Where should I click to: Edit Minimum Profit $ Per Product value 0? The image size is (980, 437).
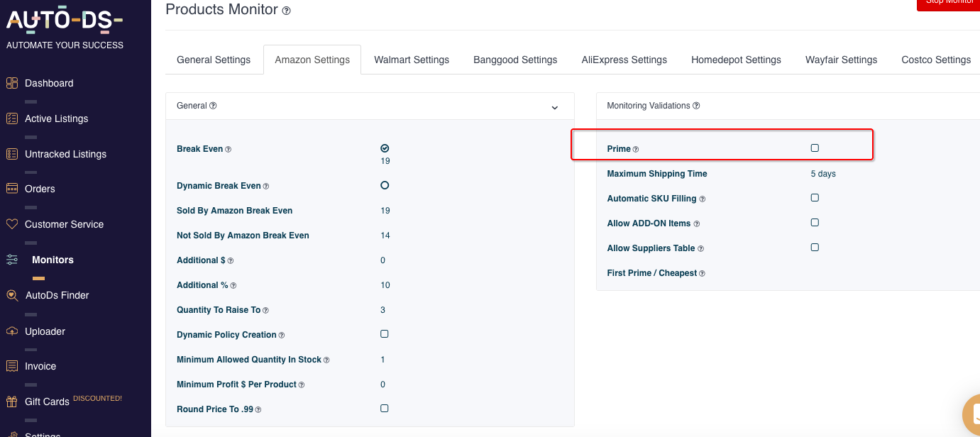click(383, 385)
